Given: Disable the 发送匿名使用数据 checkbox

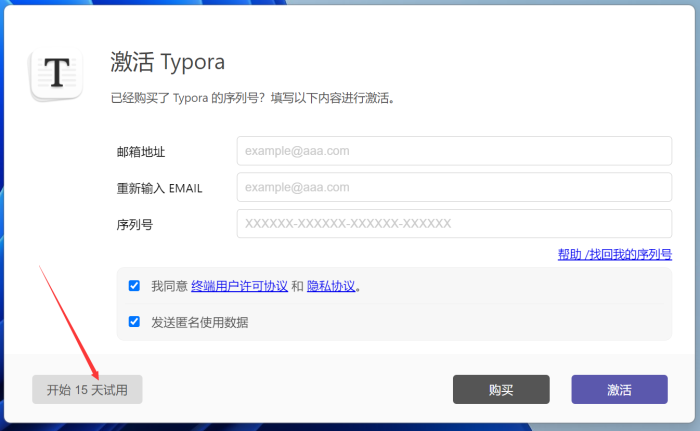Looking at the screenshot, I should tap(134, 322).
